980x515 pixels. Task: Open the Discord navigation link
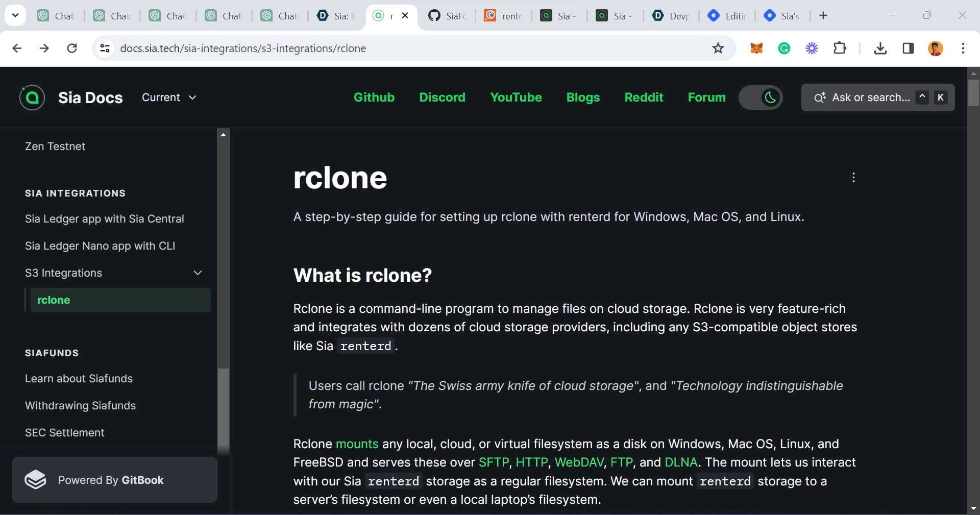[x=443, y=97]
